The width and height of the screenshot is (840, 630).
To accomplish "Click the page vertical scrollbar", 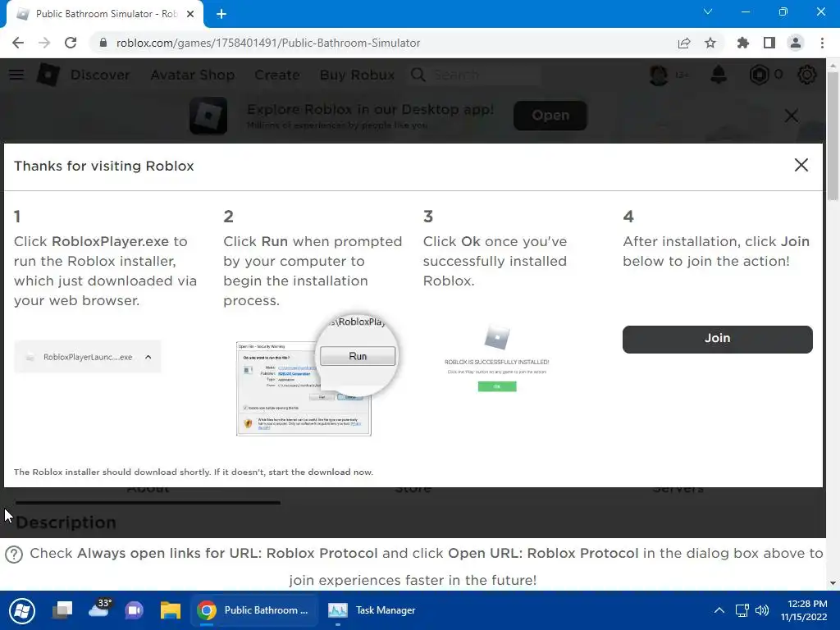I will pyautogui.click(x=833, y=135).
